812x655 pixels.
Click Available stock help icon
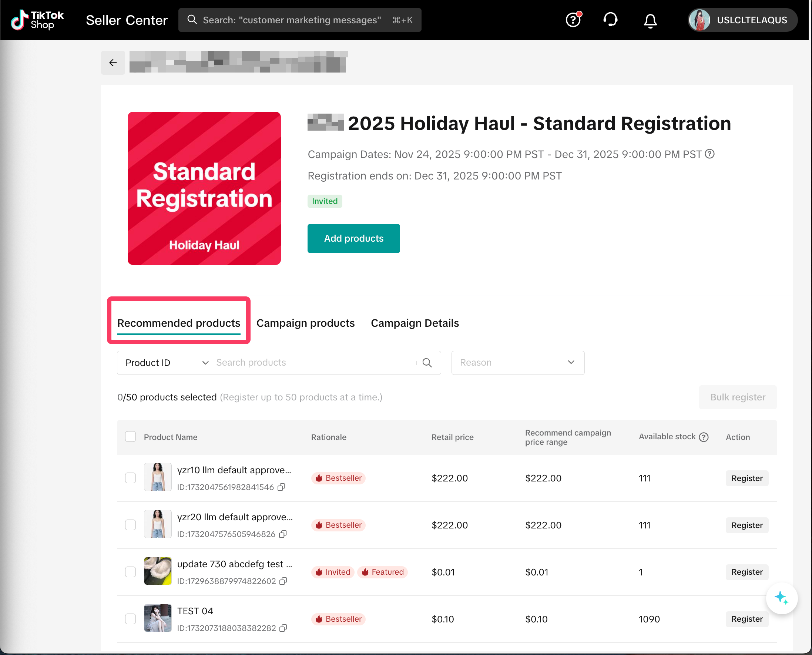(704, 437)
